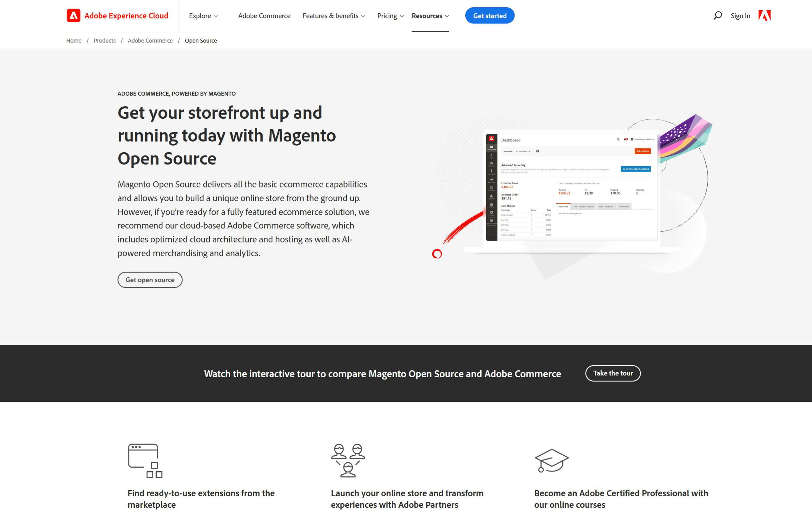Click the Take the tour button

click(612, 373)
